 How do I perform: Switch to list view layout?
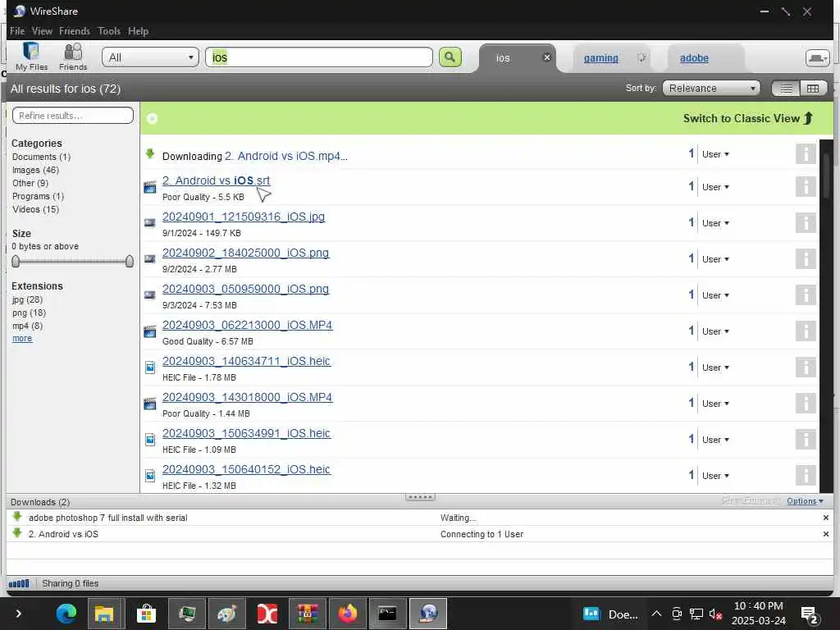786,89
